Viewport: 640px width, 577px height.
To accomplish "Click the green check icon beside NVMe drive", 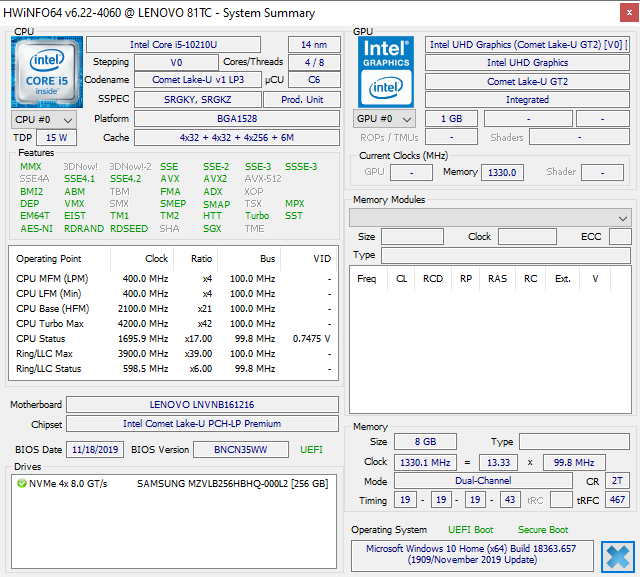I will point(21,484).
